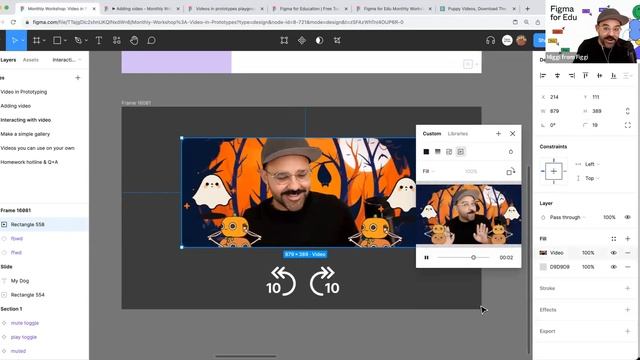The width and height of the screenshot is (640, 360).
Task: Click the constrain proportions icon
Action: pos(628,111)
